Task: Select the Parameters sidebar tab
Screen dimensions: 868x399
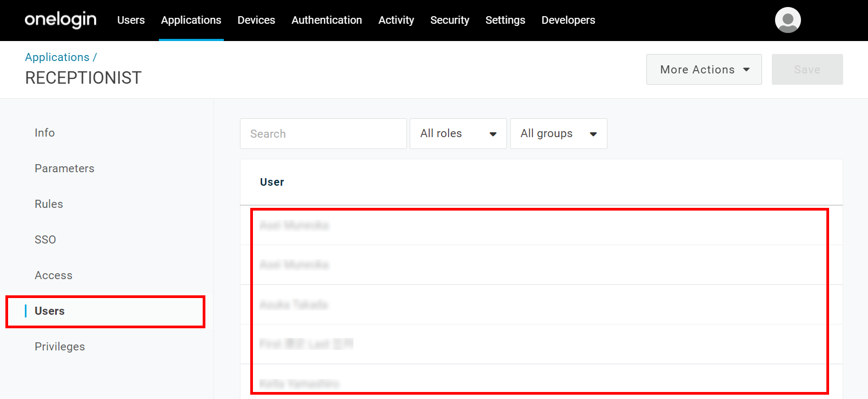Action: pos(64,168)
